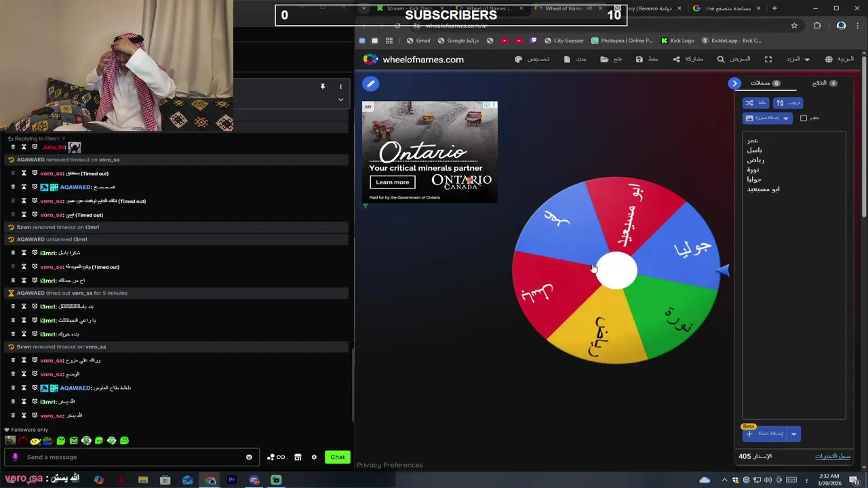Open the browser apps grid icon
Screen dimensions: 868x488
click(x=389, y=41)
